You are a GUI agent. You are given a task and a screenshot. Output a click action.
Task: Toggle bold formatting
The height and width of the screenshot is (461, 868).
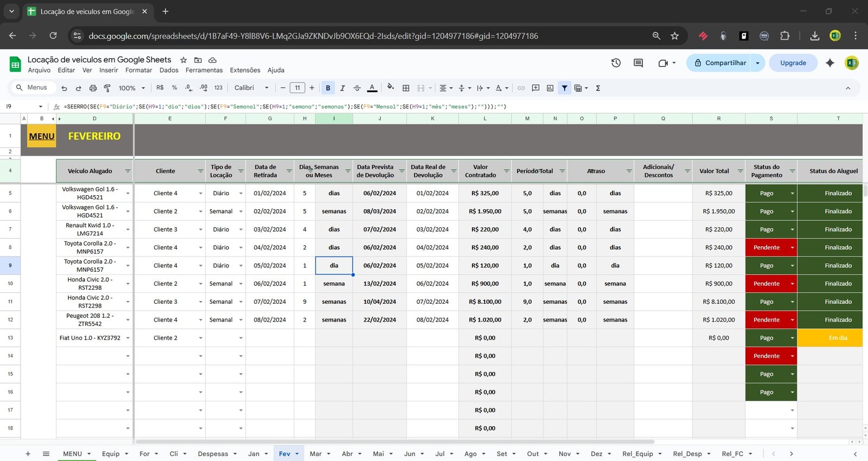[328, 88]
